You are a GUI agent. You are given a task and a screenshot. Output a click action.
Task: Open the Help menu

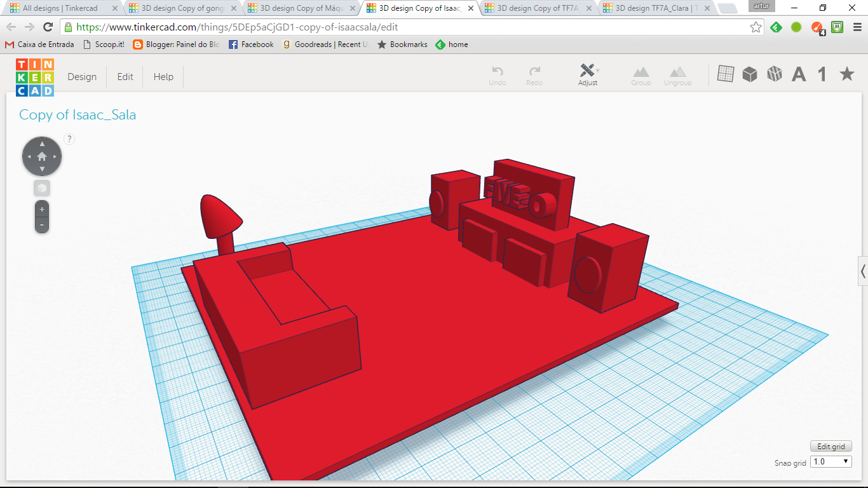pos(163,77)
